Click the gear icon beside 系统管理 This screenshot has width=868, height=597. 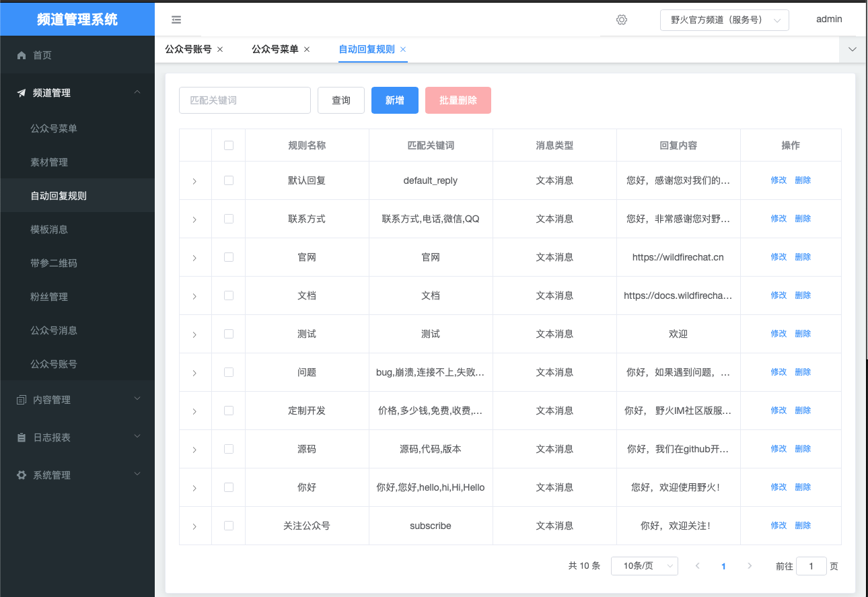point(22,475)
